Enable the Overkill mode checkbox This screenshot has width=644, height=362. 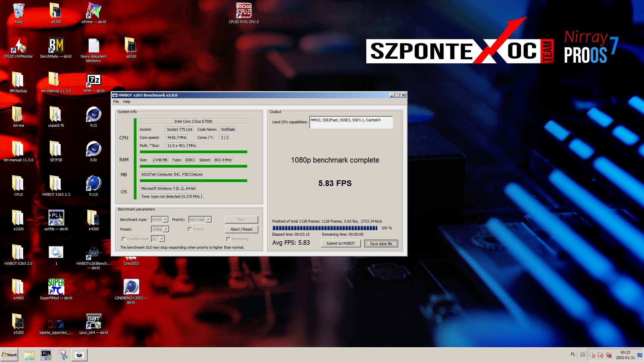coord(124,239)
